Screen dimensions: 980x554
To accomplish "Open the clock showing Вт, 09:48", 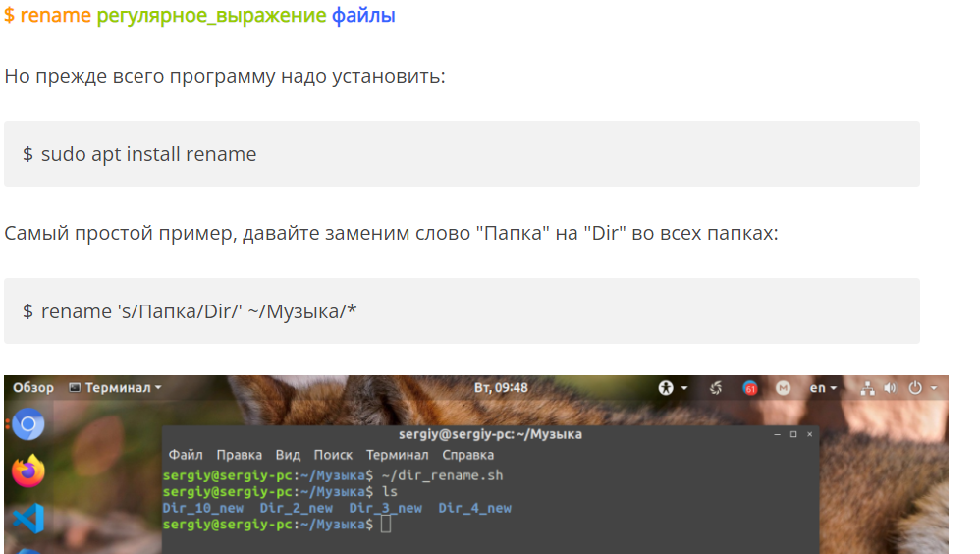I will pyautogui.click(x=501, y=388).
